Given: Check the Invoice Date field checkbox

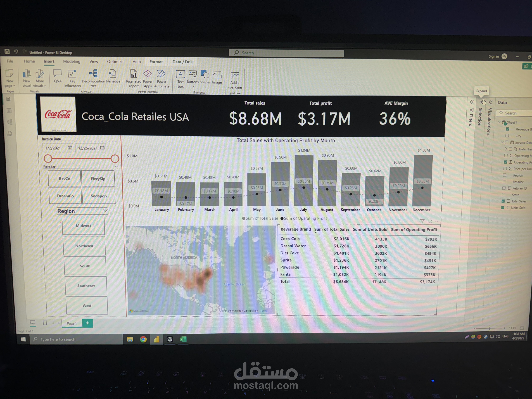Looking at the screenshot, I should (507, 142).
